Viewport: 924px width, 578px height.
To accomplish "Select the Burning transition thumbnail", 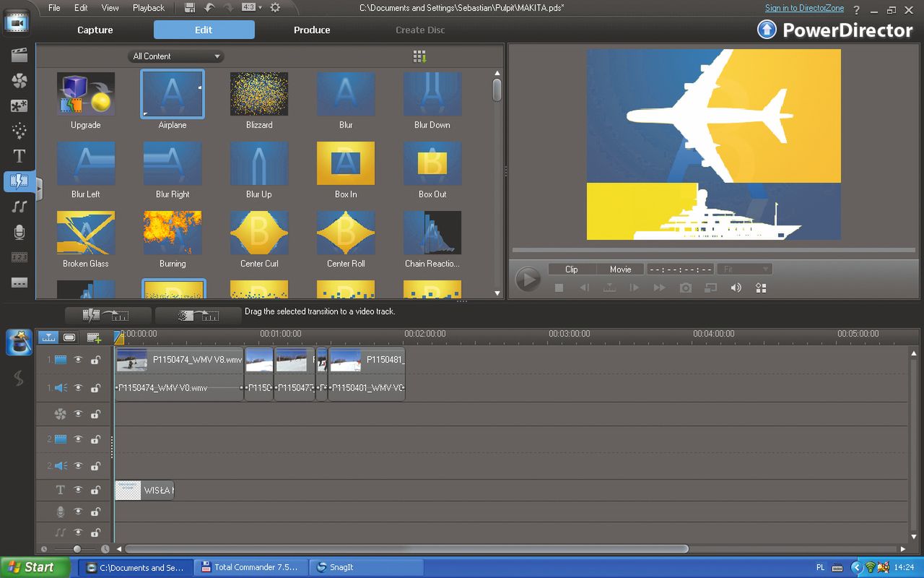I will 173,233.
